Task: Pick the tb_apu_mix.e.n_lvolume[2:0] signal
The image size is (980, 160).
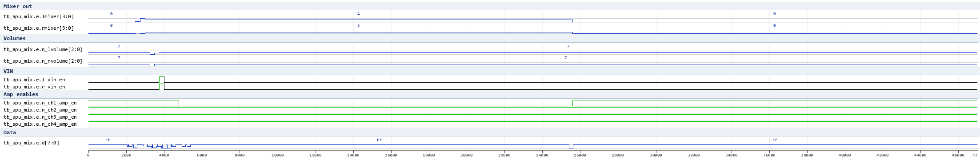Action: coord(43,49)
